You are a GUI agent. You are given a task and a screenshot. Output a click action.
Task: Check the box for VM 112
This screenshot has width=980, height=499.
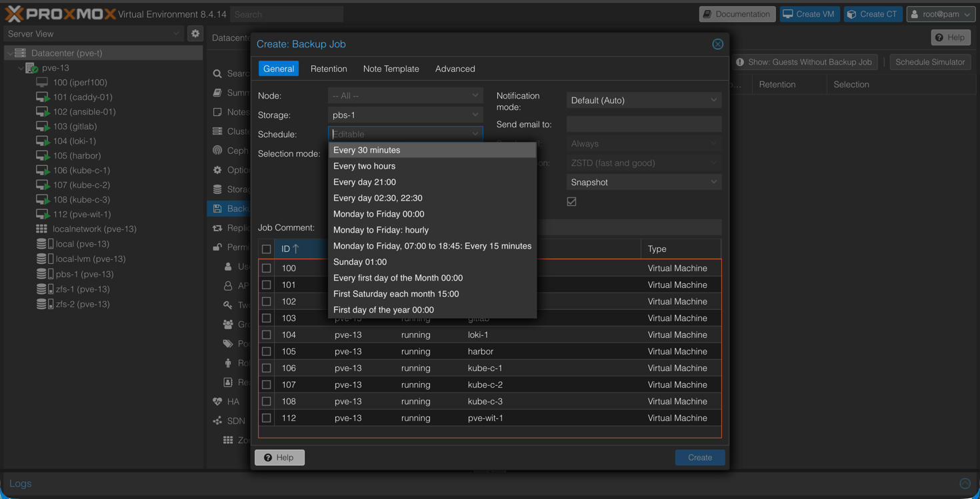coord(267,418)
